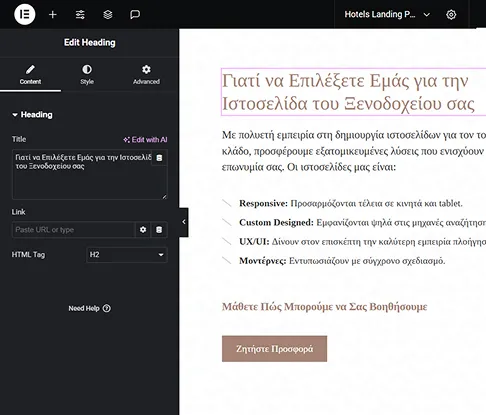Click the Ζητήστε Προσφορά button

pyautogui.click(x=274, y=349)
